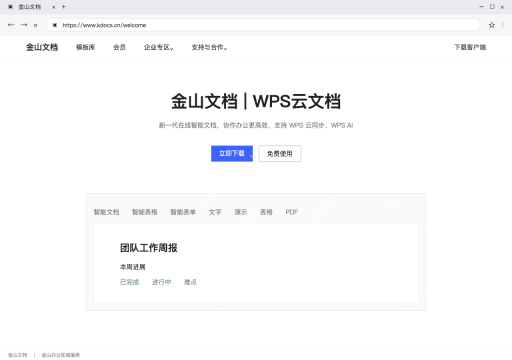Screen dimensions: 512x360
Task: Open browser three-dot menu
Action: point(502,25)
